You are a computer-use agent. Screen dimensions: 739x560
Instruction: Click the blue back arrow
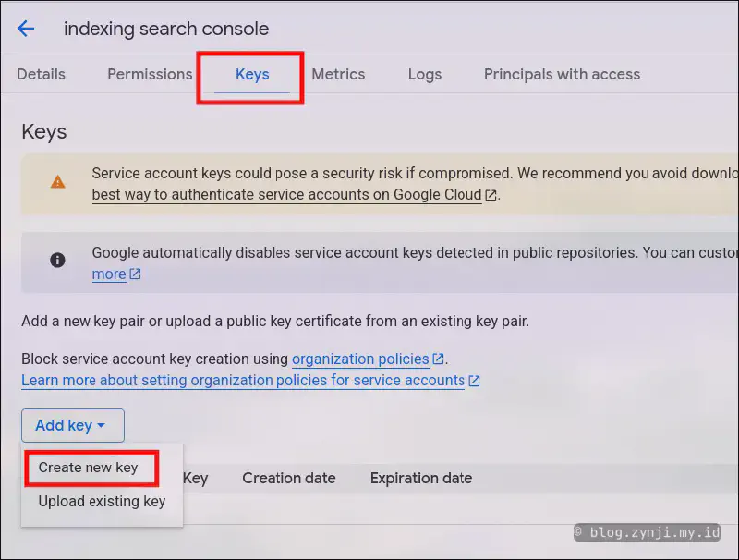point(25,29)
